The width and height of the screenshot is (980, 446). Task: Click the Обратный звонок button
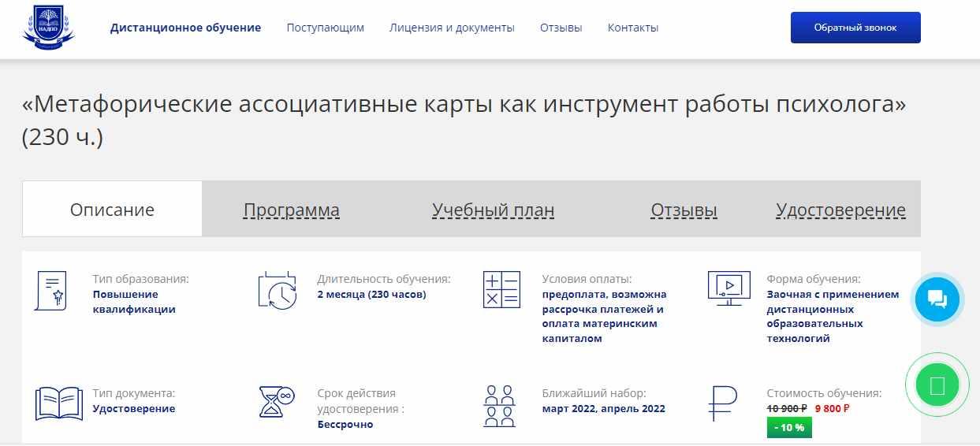[855, 28]
